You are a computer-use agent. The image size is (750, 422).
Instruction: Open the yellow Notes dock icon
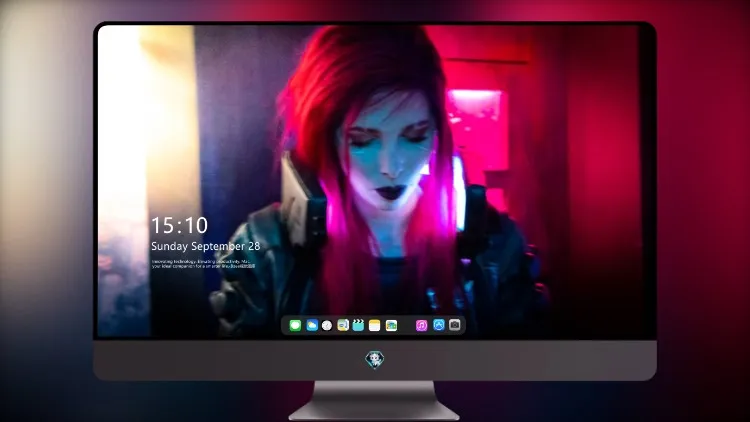click(x=375, y=325)
